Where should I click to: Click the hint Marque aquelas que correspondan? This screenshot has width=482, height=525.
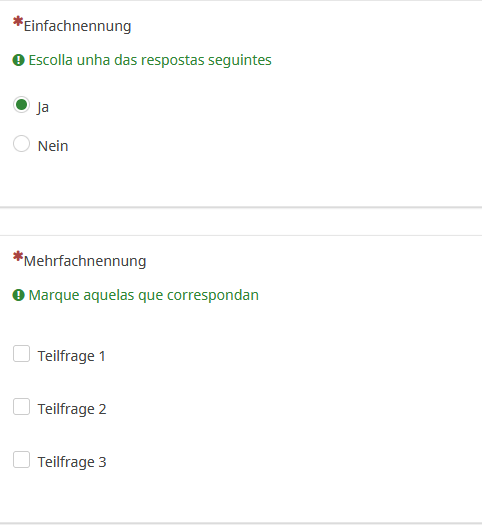[x=144, y=295]
